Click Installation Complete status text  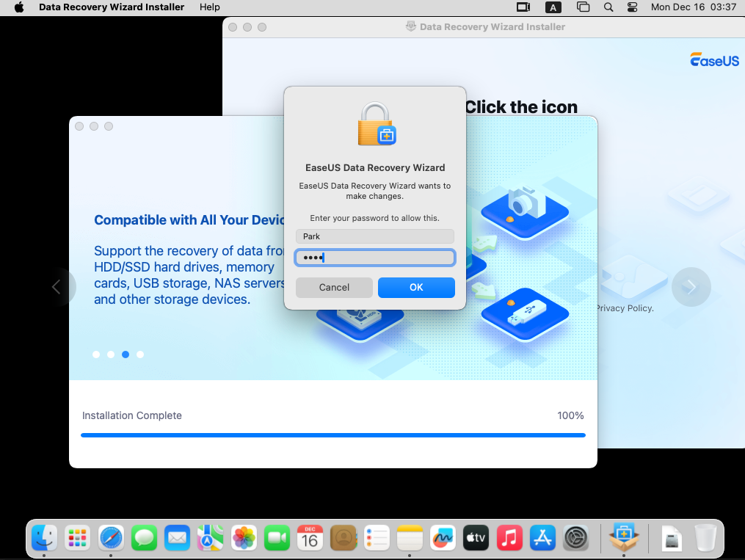(x=132, y=415)
